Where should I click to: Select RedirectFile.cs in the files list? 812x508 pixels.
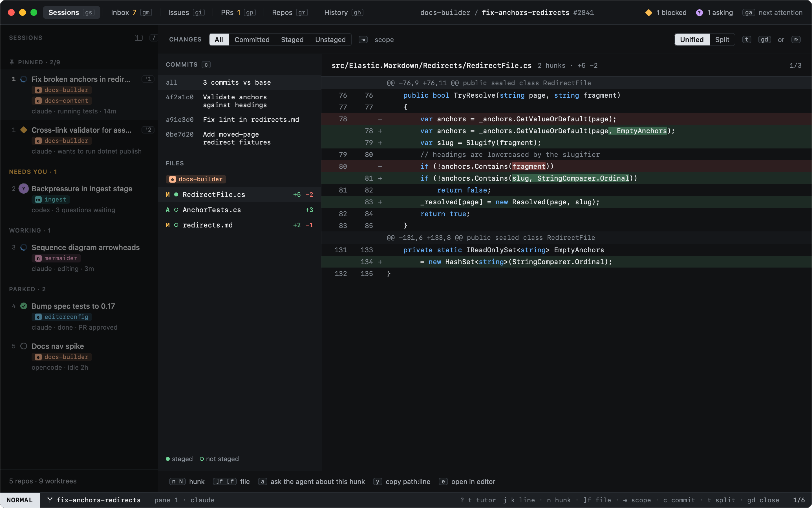pyautogui.click(x=239, y=194)
